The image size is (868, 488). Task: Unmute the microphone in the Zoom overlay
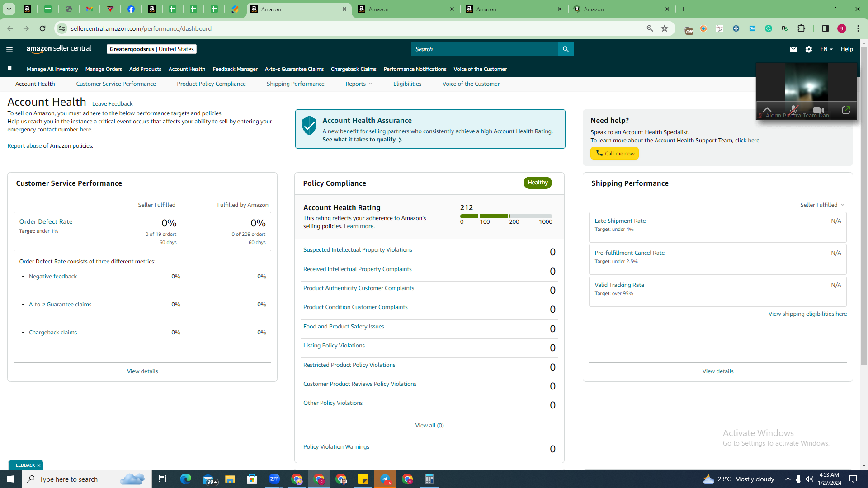coord(793,110)
